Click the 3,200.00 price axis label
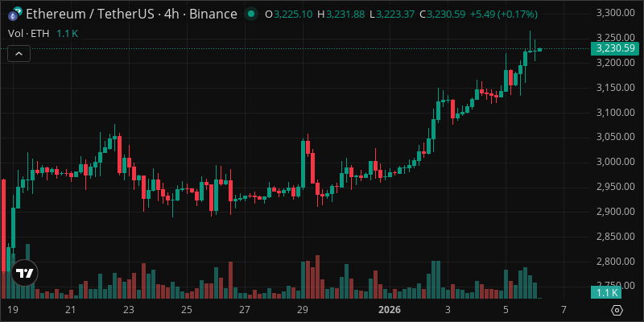 pyautogui.click(x=614, y=63)
